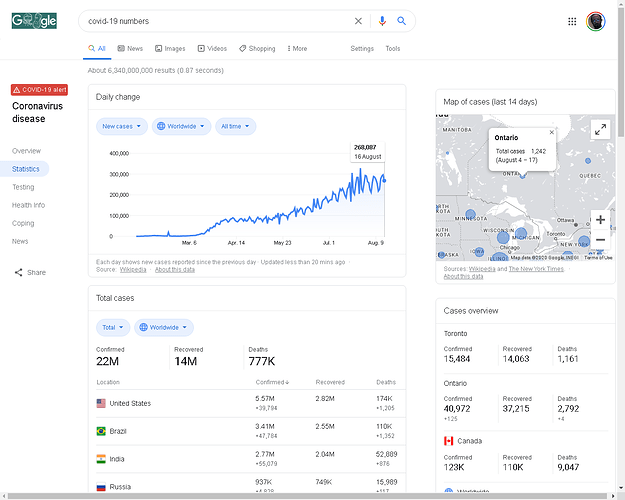Zoom in on the cases map
625x500 pixels.
click(600, 220)
